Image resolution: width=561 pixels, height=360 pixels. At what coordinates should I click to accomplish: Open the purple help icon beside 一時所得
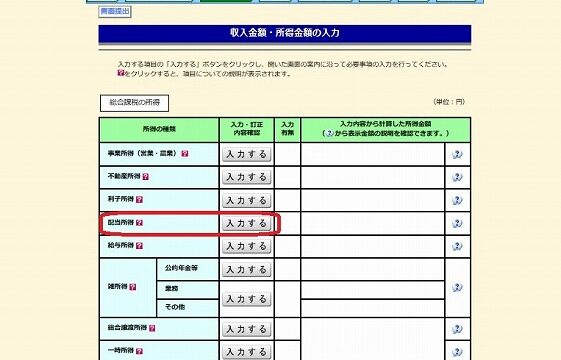[x=140, y=351]
